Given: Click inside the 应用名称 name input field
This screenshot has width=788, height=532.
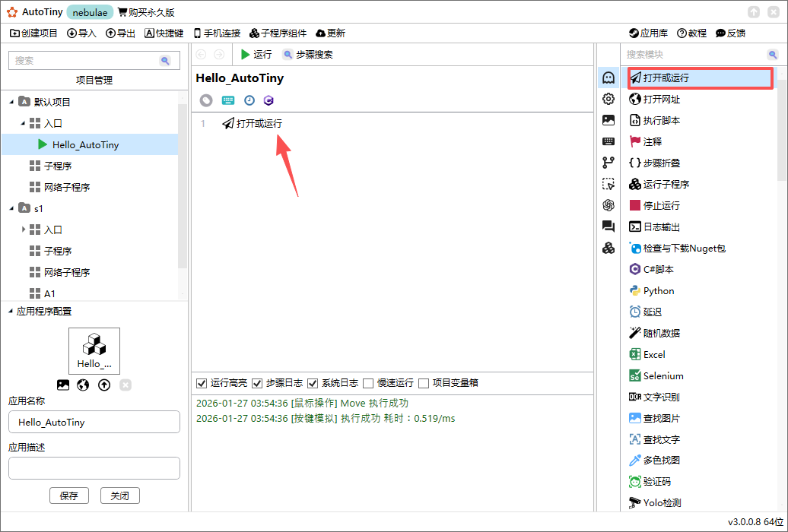Looking at the screenshot, I should (94, 422).
